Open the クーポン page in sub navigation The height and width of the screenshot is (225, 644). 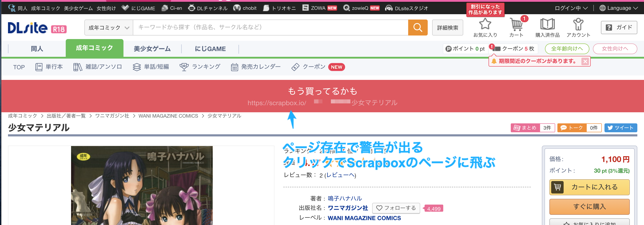(x=318, y=67)
